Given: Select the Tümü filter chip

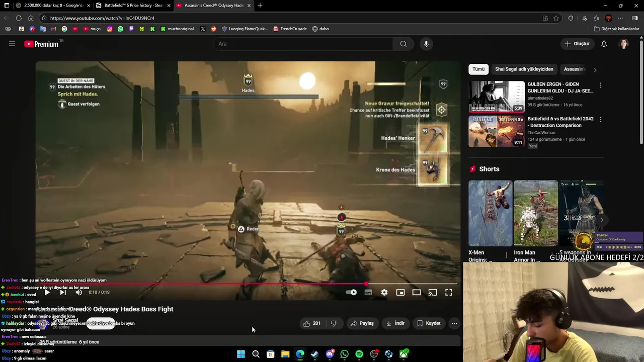Looking at the screenshot, I should click(478, 69).
